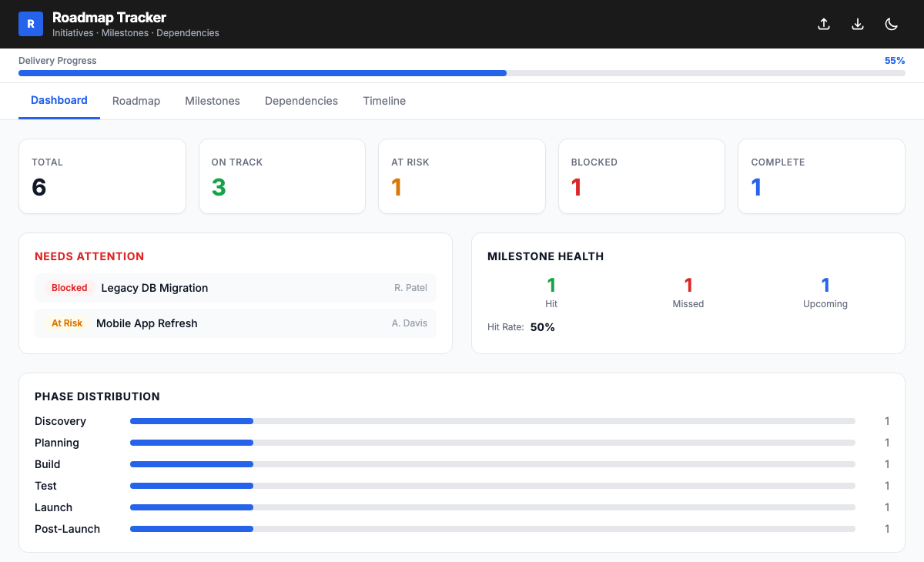Click the Build phase bar
This screenshot has width=924, height=562.
493,464
